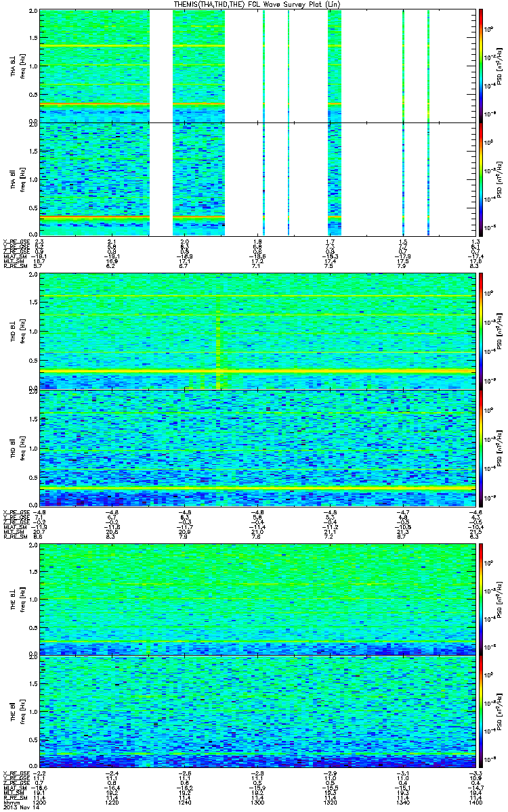The image size is (508, 812).
Task: Click the color bar beside THA B-perpendicular panel
Action: tap(481, 66)
